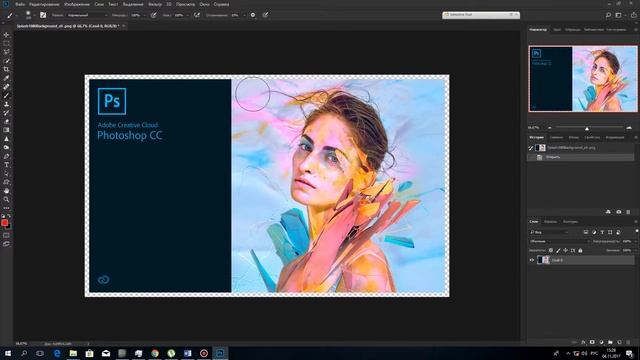Turn layer filtering on or off
Viewport: 640px width, 360px height.
click(x=637, y=231)
